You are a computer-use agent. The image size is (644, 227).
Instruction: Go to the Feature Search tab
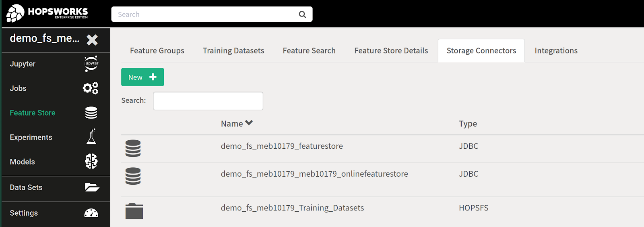point(309,51)
